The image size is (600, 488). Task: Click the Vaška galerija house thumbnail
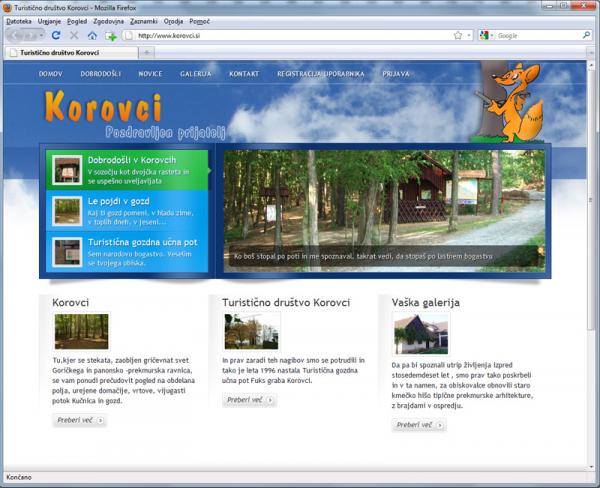(421, 333)
